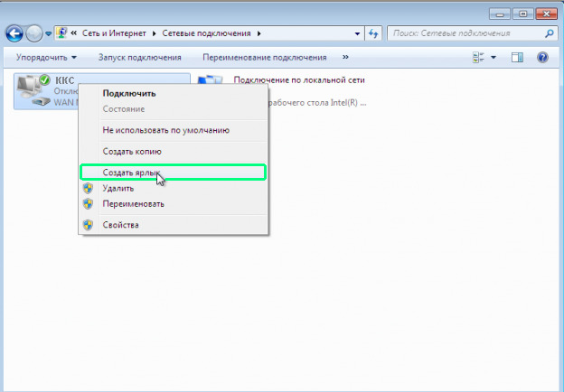Viewport: 564px width, 392px height.
Task: Click the Сетевые подключения search field
Action: click(x=463, y=33)
